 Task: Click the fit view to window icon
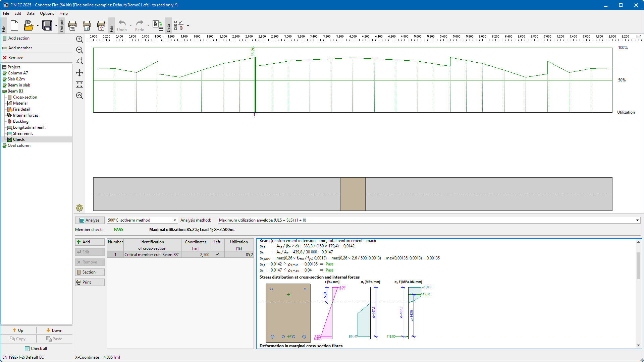click(79, 85)
